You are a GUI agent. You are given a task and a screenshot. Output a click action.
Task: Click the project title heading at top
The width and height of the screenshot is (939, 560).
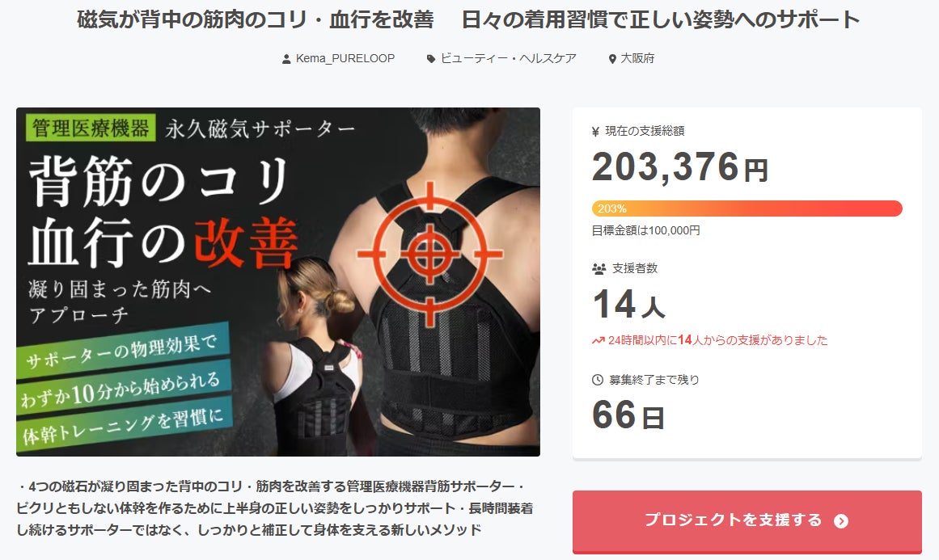pyautogui.click(x=468, y=19)
